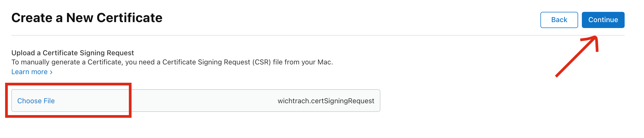Click the "(CSR)" abbreviation in the description

pyautogui.click(x=261, y=62)
